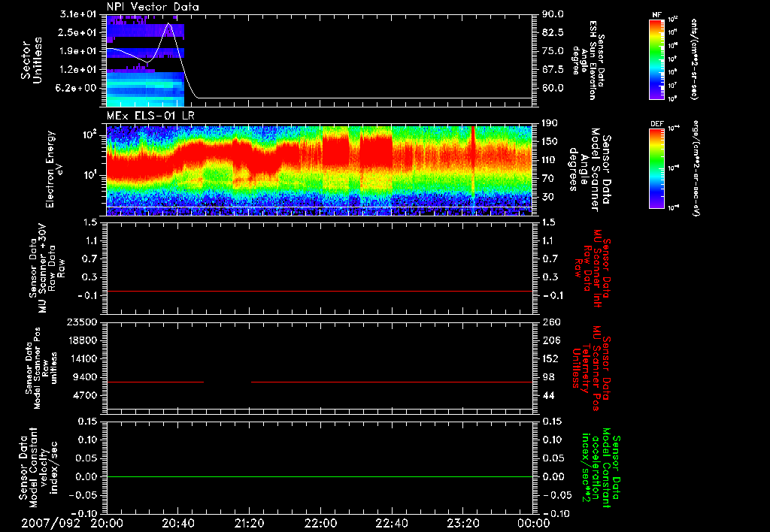Click the '190' scanner angle tick

click(x=550, y=123)
